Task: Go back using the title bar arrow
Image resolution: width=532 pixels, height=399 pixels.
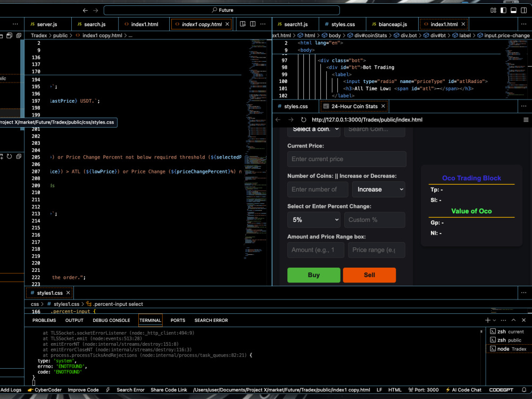Action: 85,10
